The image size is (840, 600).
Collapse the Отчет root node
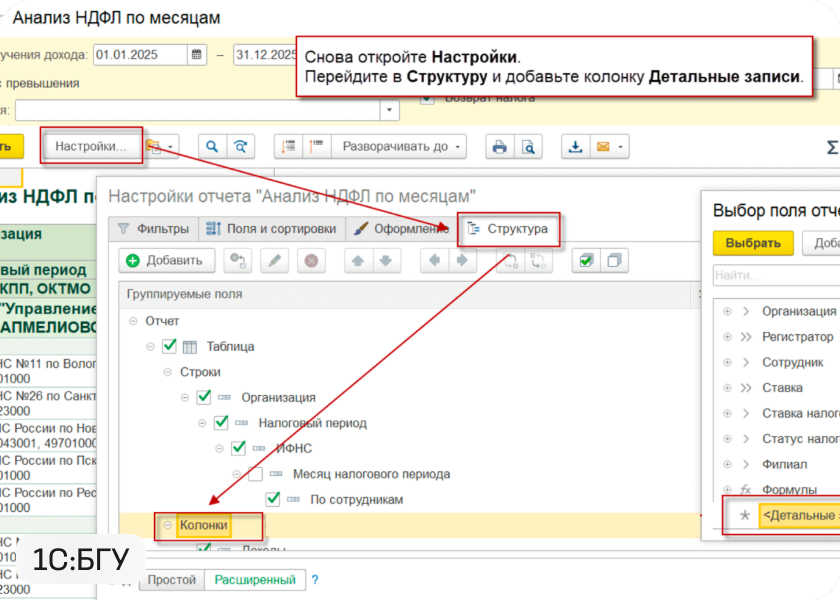tap(134, 321)
